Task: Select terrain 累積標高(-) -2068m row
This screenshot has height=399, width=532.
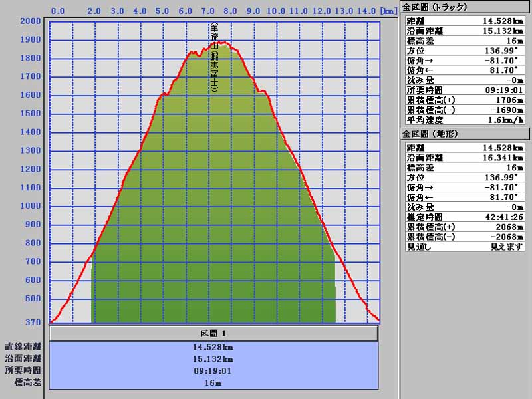Action: tap(464, 237)
